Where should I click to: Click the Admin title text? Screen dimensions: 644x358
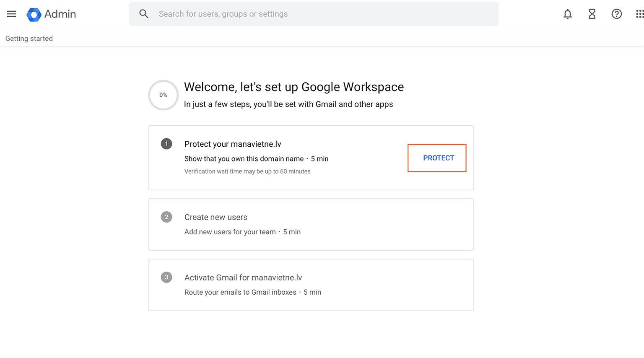60,14
